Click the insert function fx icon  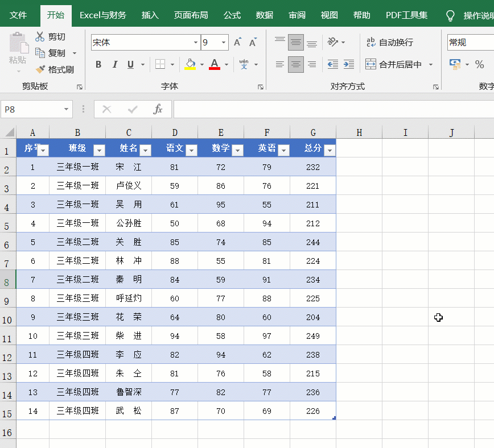[x=158, y=109]
